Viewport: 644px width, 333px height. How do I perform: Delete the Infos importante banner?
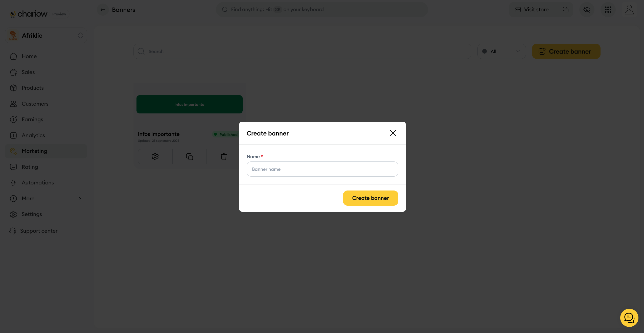223,157
